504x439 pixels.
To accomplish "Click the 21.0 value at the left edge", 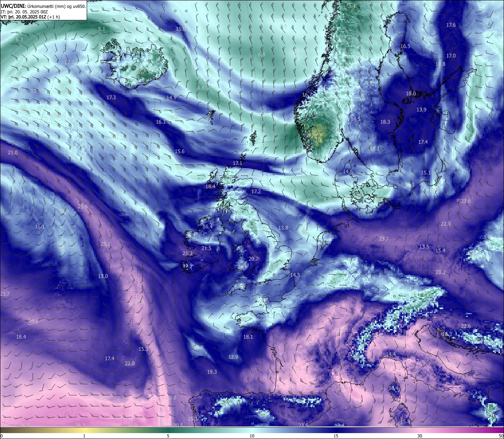I will point(13,153).
